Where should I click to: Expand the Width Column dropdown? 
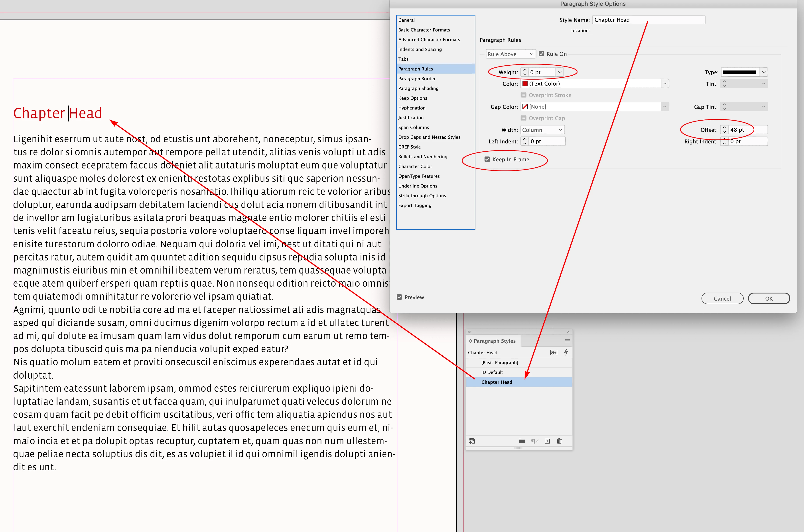coord(542,130)
